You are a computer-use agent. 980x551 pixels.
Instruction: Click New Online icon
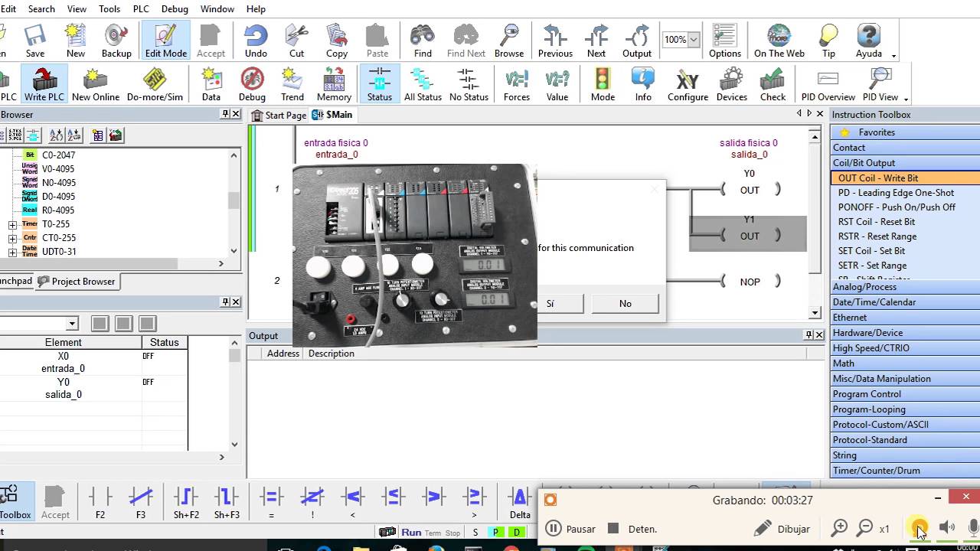pyautogui.click(x=96, y=84)
